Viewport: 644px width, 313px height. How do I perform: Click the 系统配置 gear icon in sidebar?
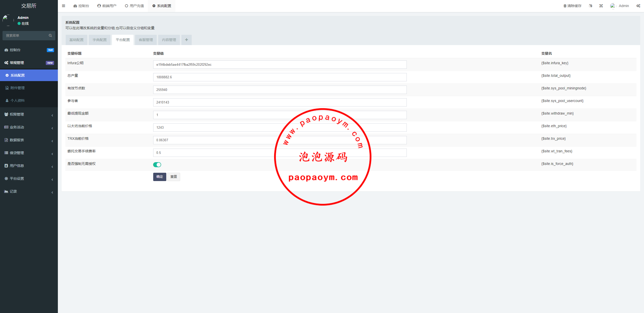click(7, 75)
